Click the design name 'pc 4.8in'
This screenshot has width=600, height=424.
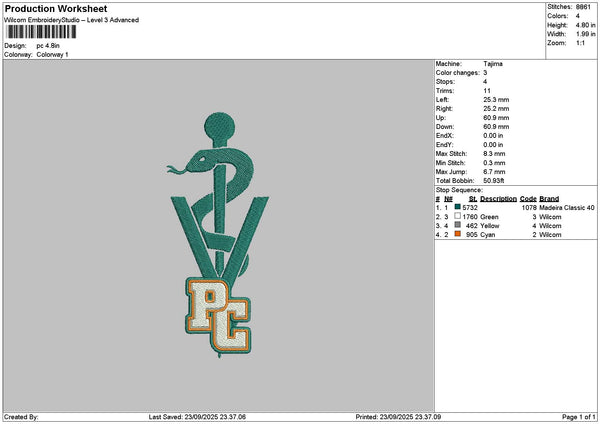pyautogui.click(x=48, y=46)
